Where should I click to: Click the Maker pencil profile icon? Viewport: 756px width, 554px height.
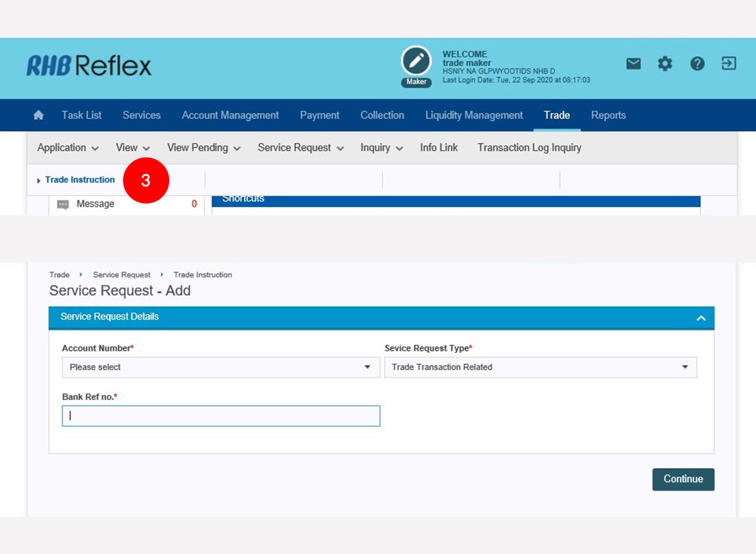pos(416,61)
